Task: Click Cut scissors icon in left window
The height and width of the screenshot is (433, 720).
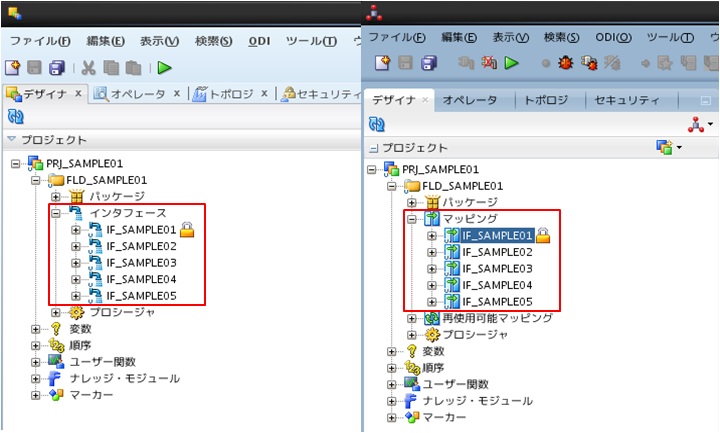Action: (88, 67)
